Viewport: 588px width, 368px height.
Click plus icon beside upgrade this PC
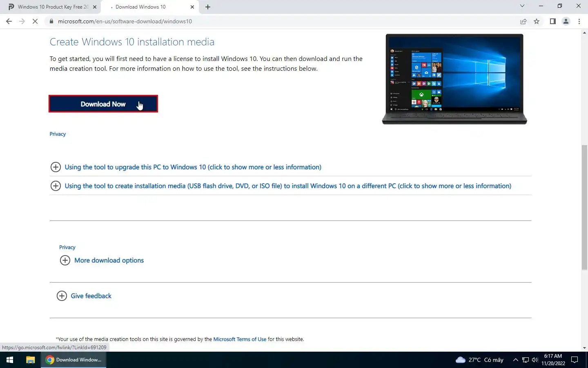pos(56,167)
